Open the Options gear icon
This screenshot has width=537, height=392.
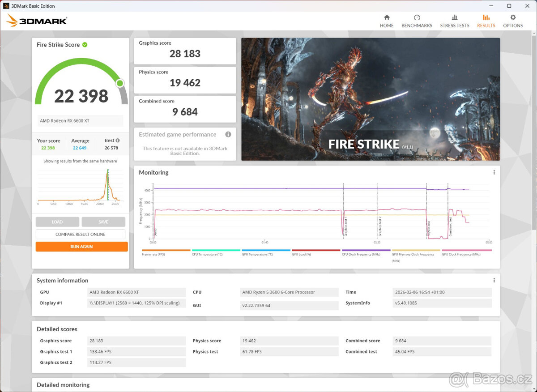pyautogui.click(x=513, y=21)
